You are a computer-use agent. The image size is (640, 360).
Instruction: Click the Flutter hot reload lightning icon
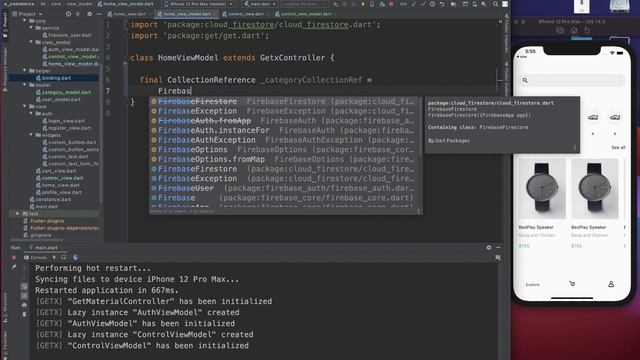(363, 4)
